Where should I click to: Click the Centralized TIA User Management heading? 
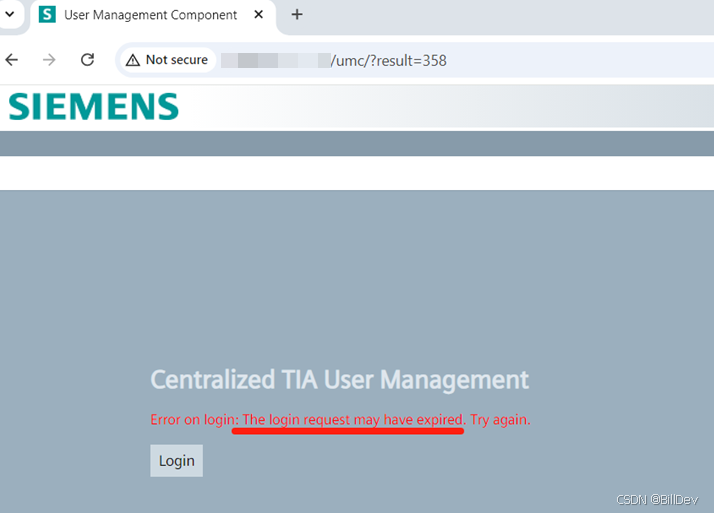coord(340,380)
